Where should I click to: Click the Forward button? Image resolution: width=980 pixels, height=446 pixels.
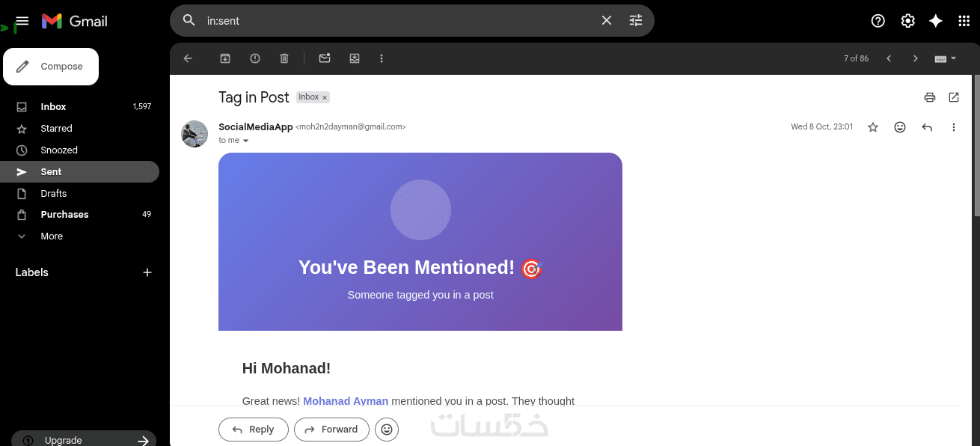click(x=331, y=430)
